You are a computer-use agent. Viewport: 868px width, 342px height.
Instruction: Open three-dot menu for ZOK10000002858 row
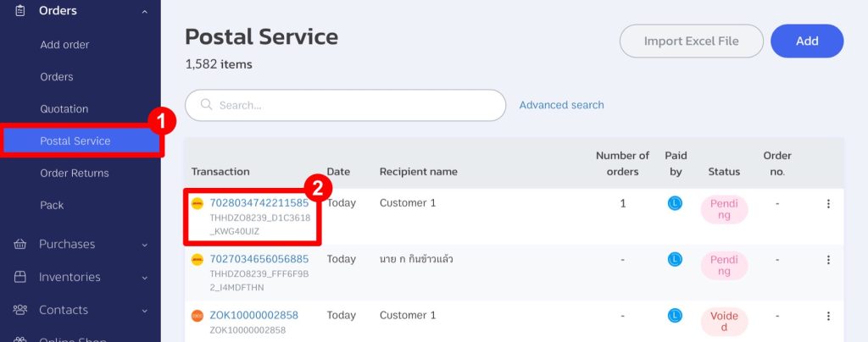[x=828, y=316]
